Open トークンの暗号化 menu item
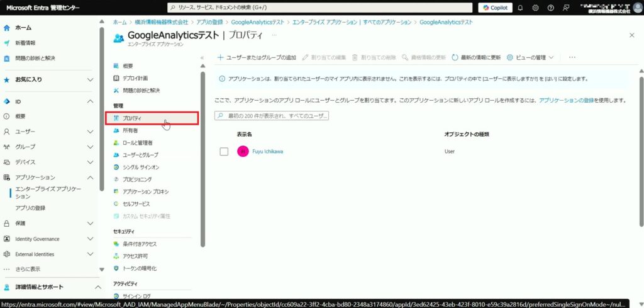The image size is (644, 308). [140, 268]
